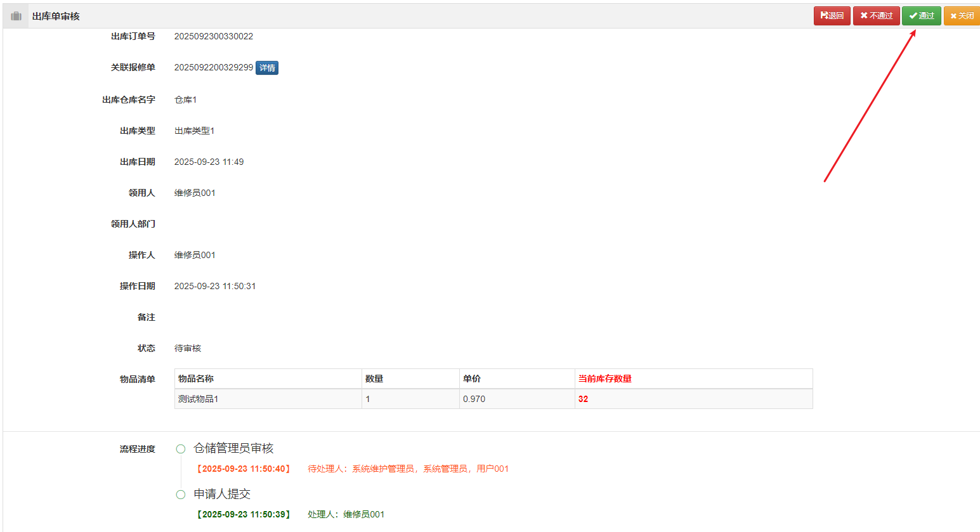Click the 流程进度 section label
The height and width of the screenshot is (532, 980).
click(138, 449)
